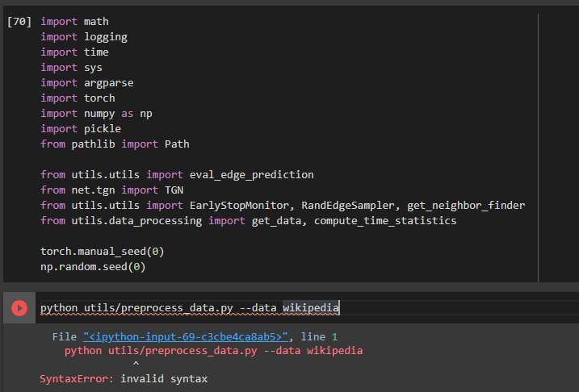This screenshot has width=579, height=392.
Task: Click the np.random.seed(0) line
Action: click(93, 267)
